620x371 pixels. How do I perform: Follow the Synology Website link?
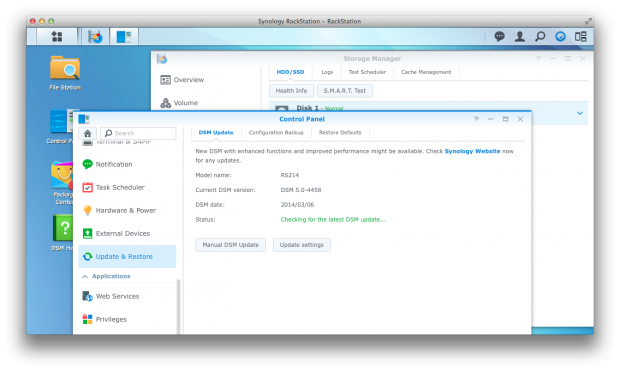click(472, 151)
